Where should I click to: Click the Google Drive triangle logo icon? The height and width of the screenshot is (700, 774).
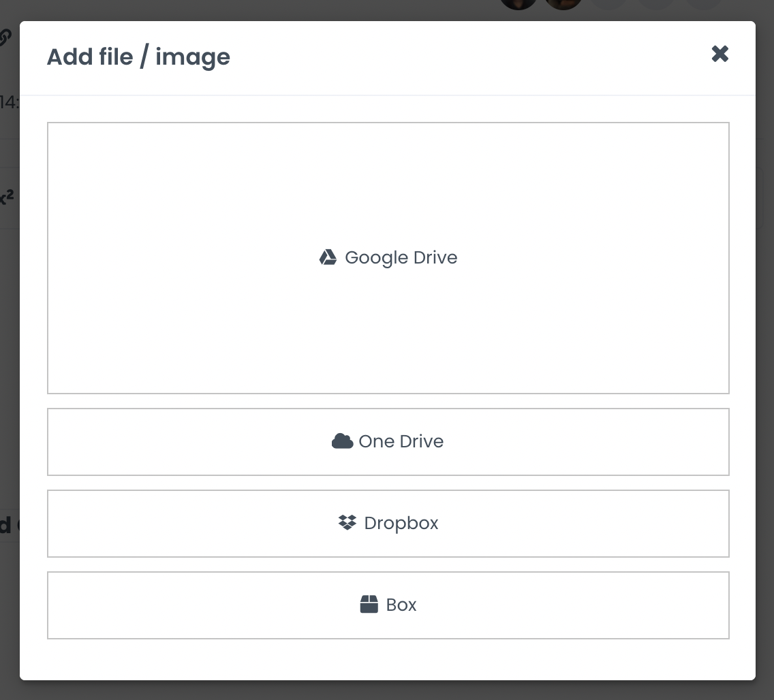point(328,257)
